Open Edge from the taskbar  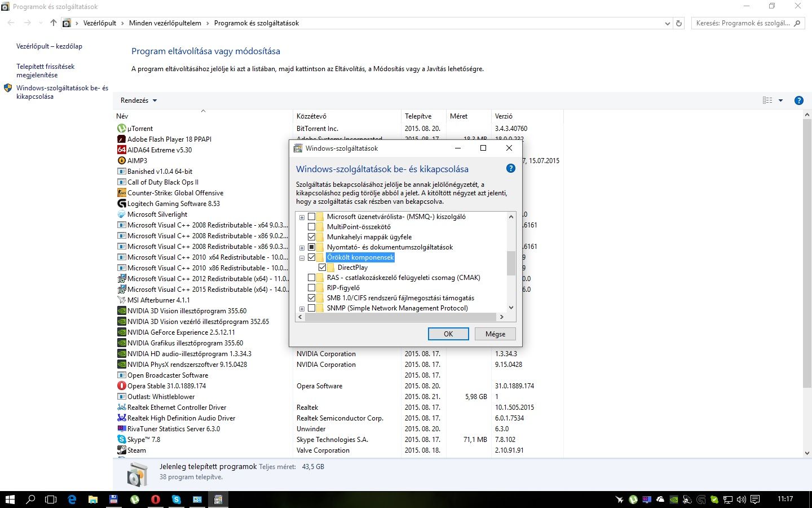click(72, 500)
